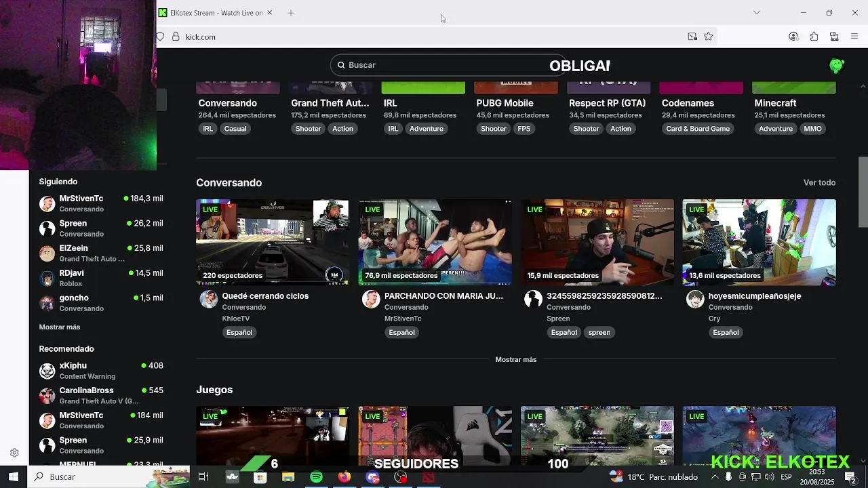This screenshot has height=488, width=868.
Task: Click KhloeTV streamer avatar under first stream
Action: pyautogui.click(x=209, y=299)
